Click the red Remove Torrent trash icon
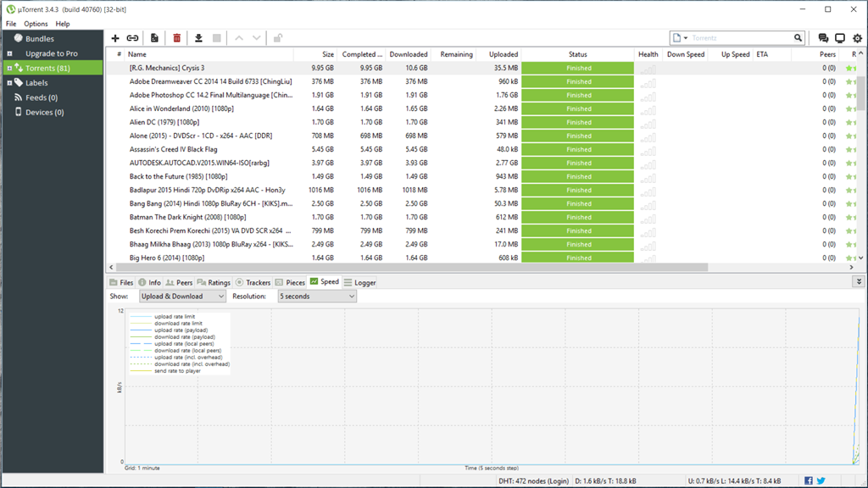The width and height of the screenshot is (868, 488). coord(176,38)
